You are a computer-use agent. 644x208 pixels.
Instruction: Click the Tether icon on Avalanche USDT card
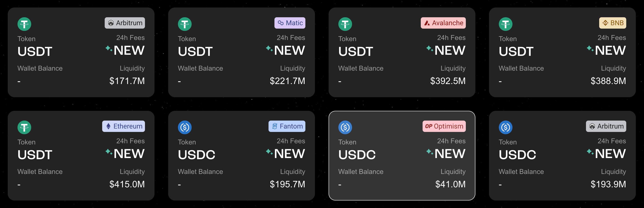[x=345, y=24]
